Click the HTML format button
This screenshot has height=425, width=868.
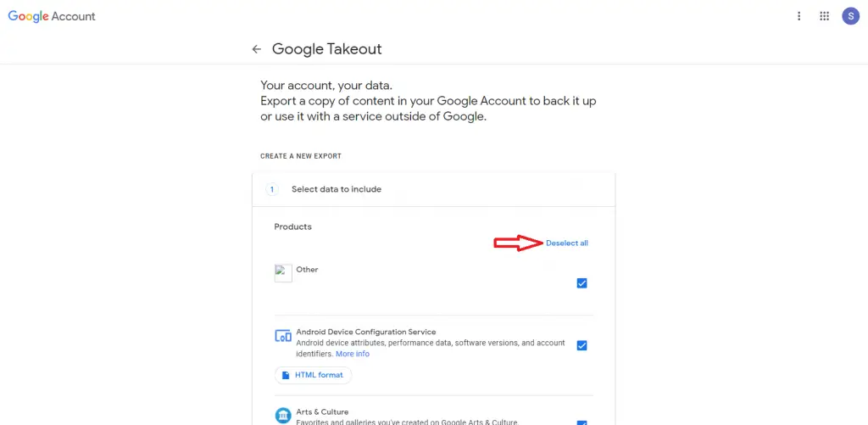point(314,375)
